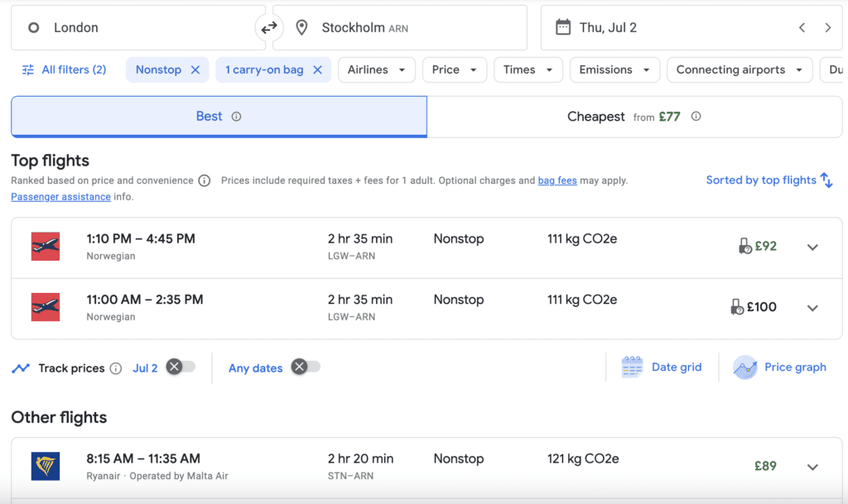Open the Date grid view icon

[632, 367]
